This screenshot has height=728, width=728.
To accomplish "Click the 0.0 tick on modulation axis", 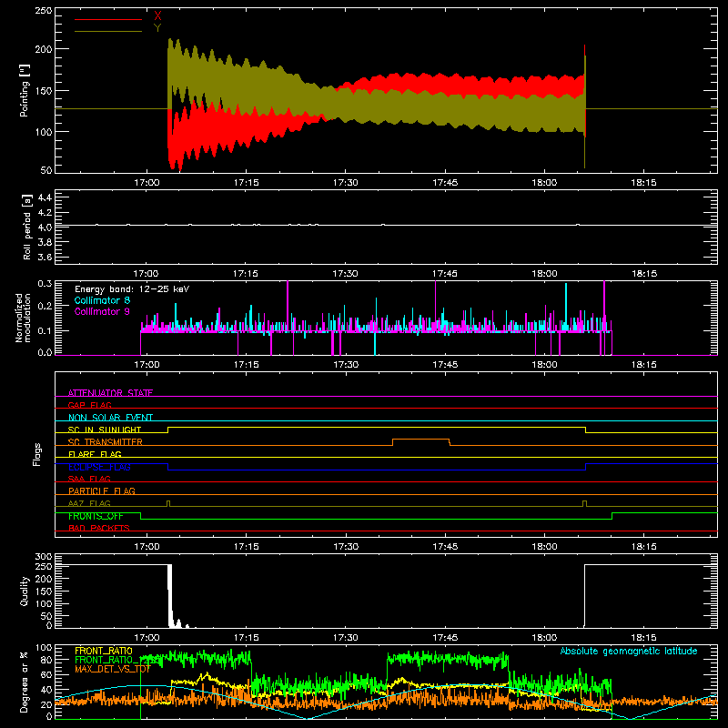I will (x=45, y=352).
